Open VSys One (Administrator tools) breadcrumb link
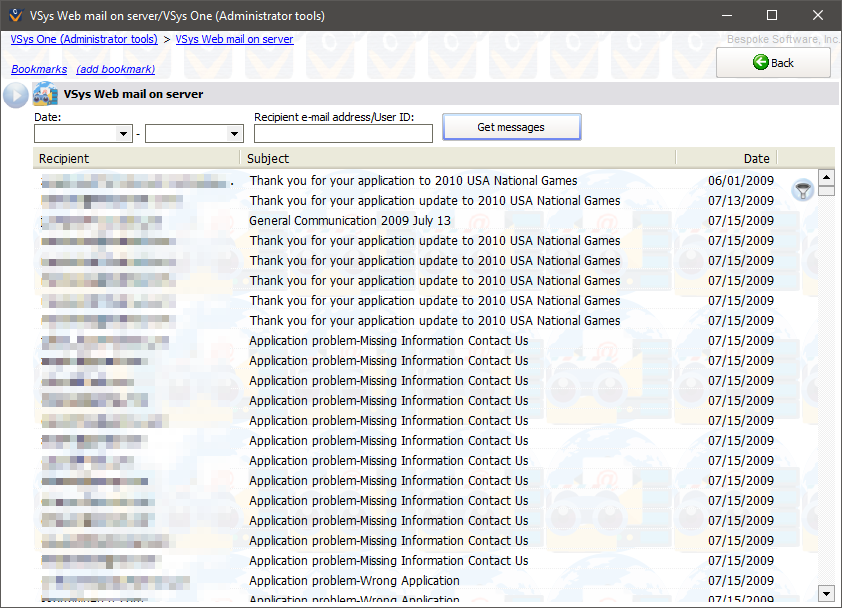The width and height of the screenshot is (842, 608). click(84, 40)
